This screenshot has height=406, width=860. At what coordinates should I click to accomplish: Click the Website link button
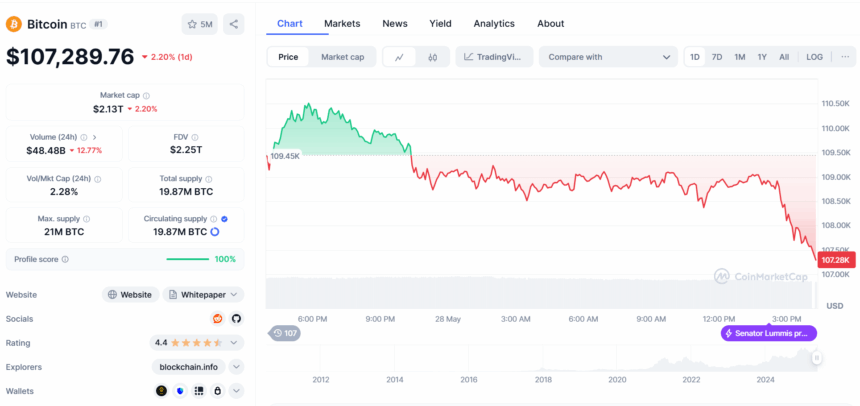coord(130,295)
